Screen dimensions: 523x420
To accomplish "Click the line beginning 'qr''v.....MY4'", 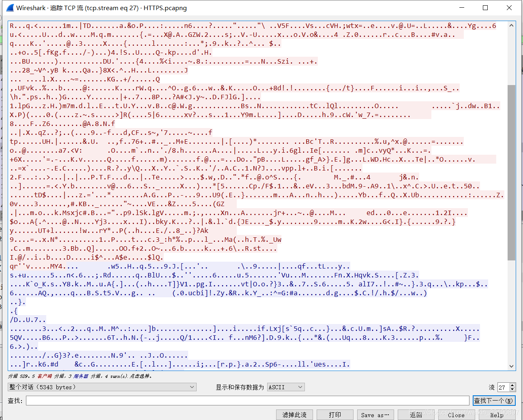I will 180,266.
